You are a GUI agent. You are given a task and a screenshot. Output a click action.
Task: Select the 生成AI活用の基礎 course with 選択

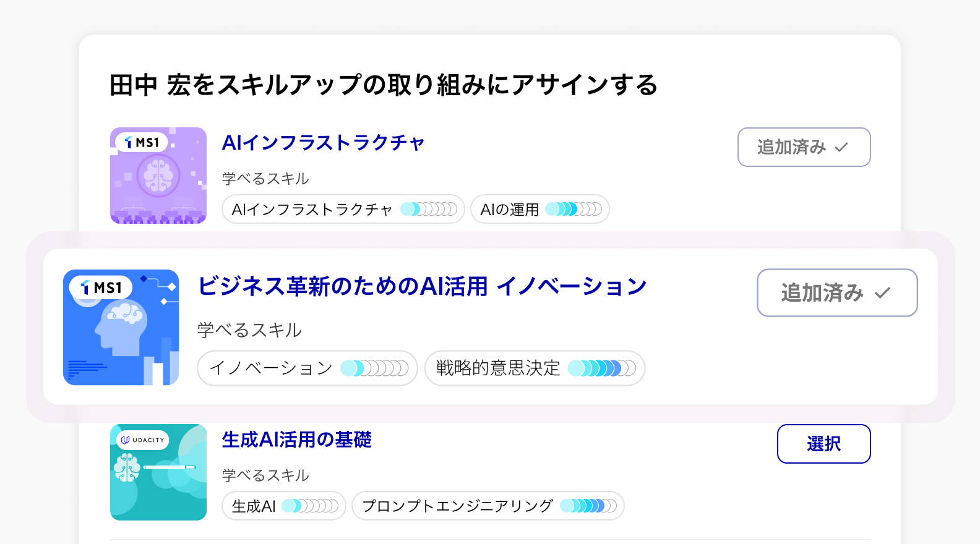(x=823, y=444)
